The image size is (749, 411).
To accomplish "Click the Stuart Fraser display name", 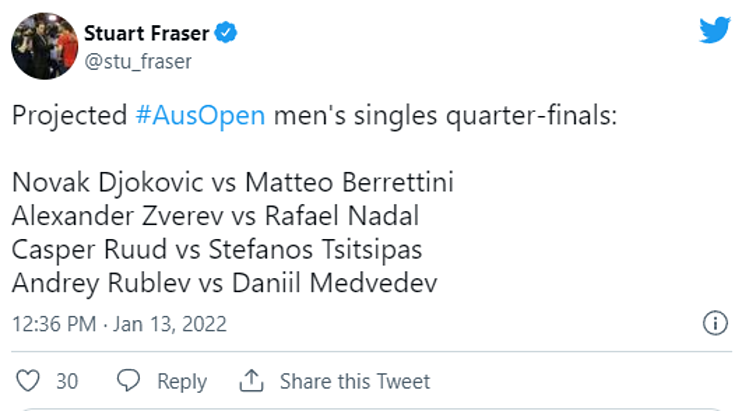I will tap(147, 34).
